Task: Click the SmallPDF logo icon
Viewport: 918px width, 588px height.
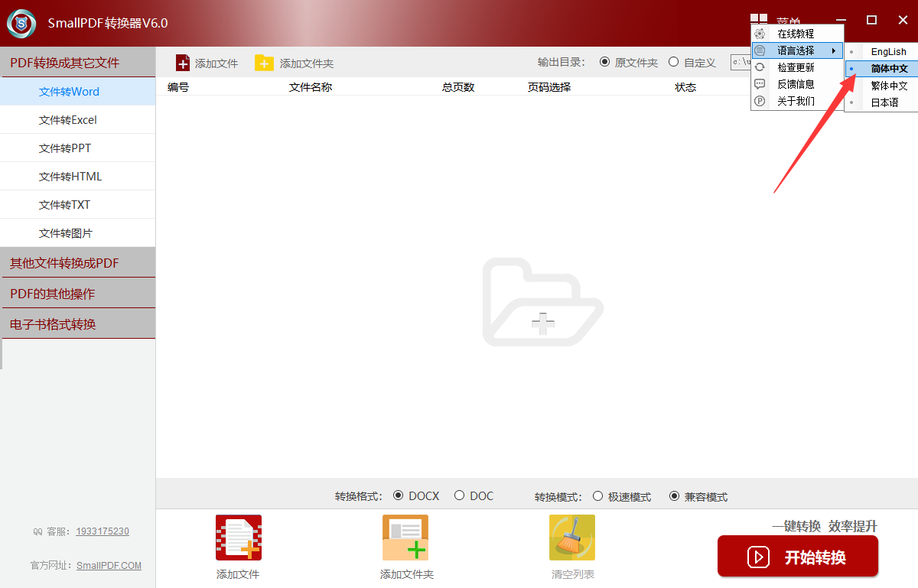Action: pyautogui.click(x=22, y=24)
